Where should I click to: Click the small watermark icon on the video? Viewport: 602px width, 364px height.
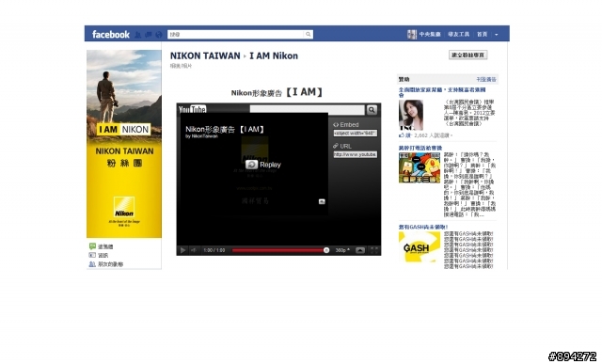(x=322, y=201)
